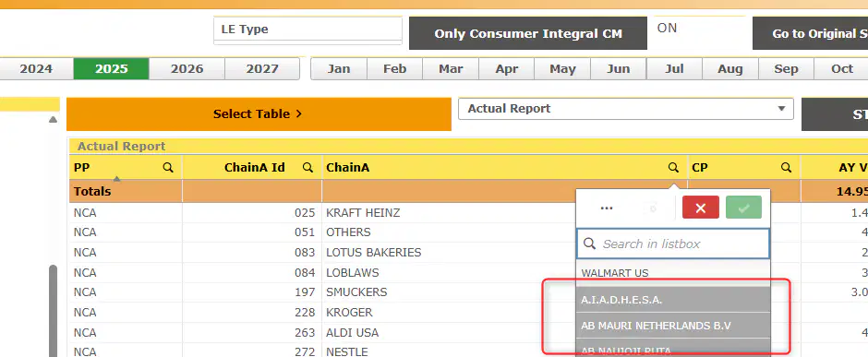Screen dimensions: 868x357
Task: Select the month Mar
Action: point(451,68)
